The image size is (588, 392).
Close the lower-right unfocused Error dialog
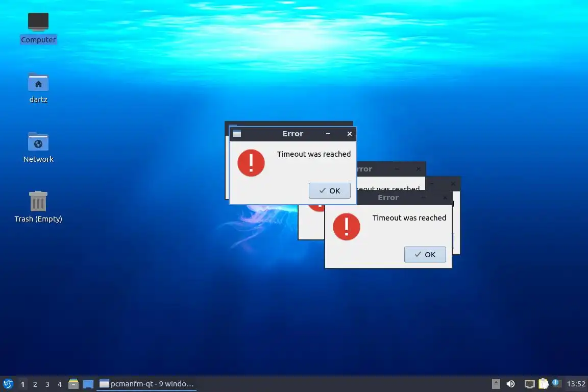click(445, 198)
